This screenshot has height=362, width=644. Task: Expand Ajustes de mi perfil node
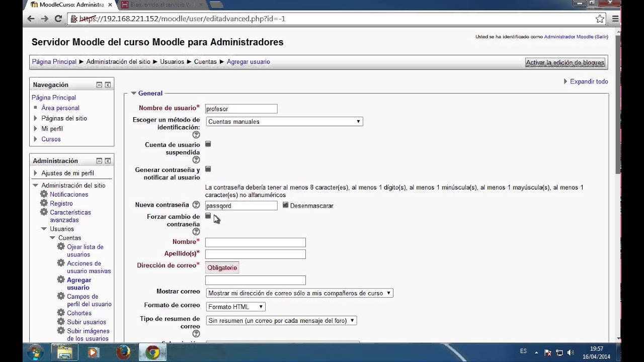(x=36, y=173)
